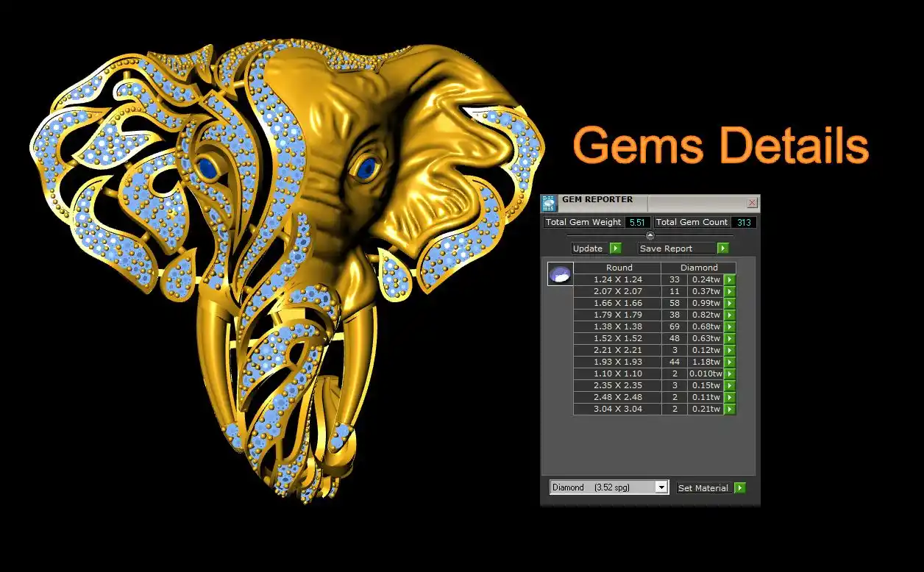924x572 pixels.
Task: Click the green arrow next to Update
Action: (x=616, y=249)
